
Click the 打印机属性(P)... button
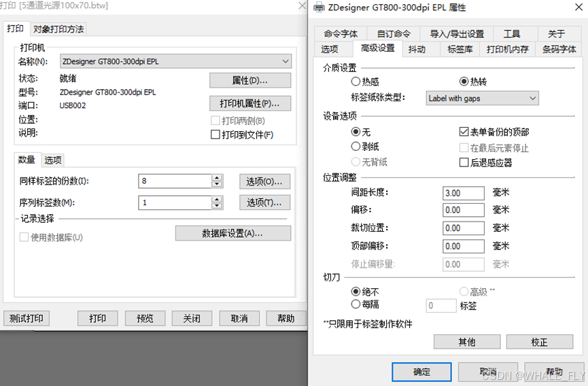[x=250, y=103]
